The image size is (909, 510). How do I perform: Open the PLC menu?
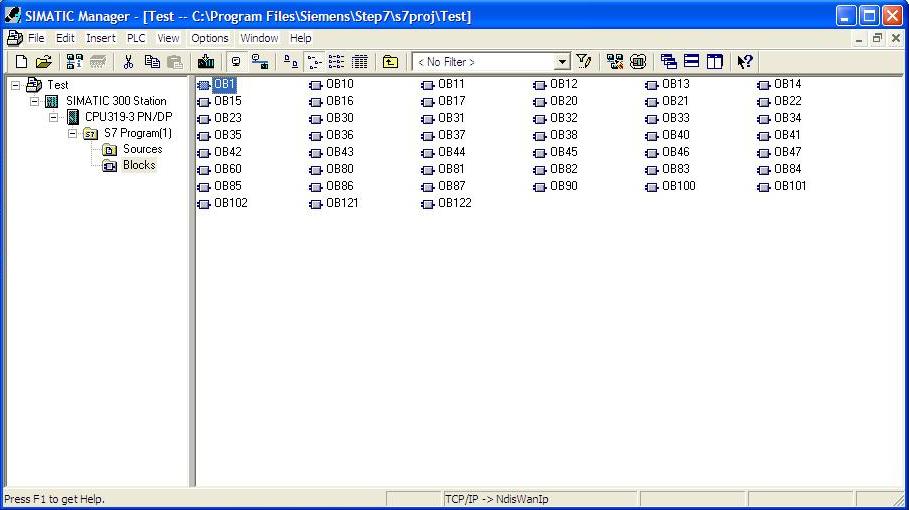pyautogui.click(x=136, y=38)
